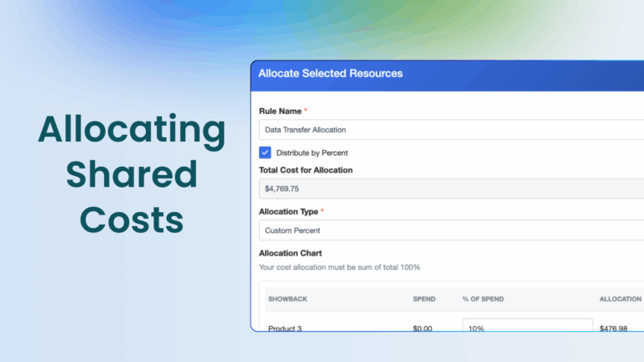
Task: Sort by the SHOWBACK column header
Action: tap(288, 299)
